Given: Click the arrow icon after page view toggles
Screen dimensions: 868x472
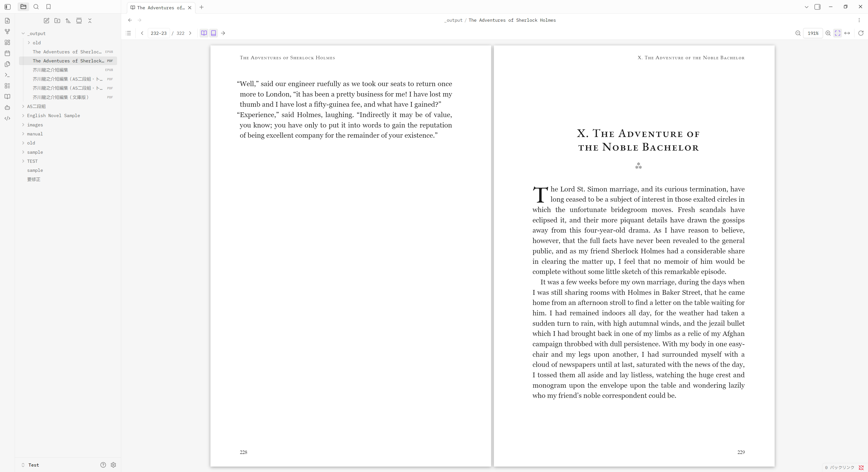Looking at the screenshot, I should point(223,33).
